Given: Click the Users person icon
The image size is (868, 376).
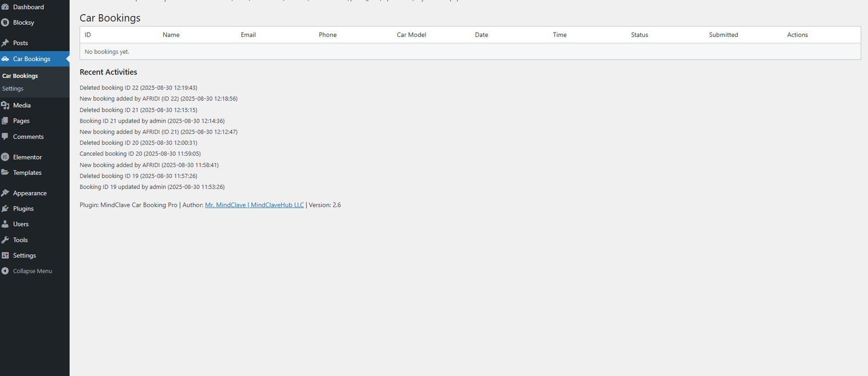Looking at the screenshot, I should click(5, 224).
